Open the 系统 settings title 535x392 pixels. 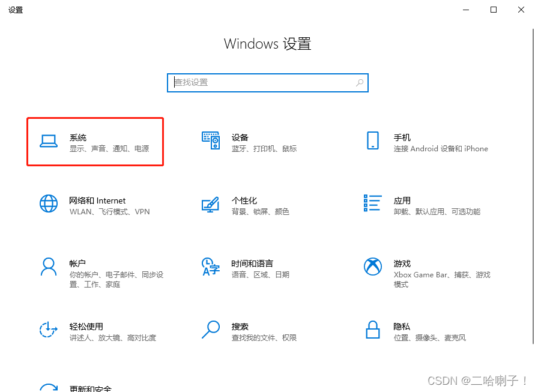point(78,137)
